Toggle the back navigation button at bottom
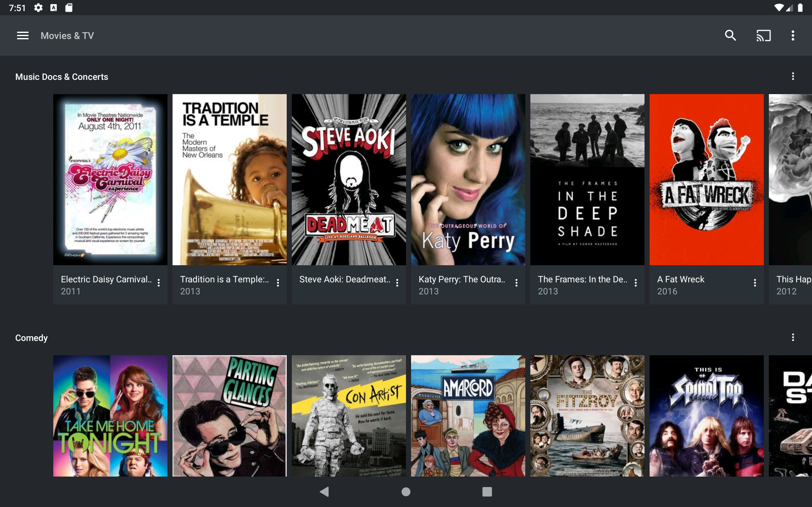Viewport: 812px width, 507px height. pos(324,491)
